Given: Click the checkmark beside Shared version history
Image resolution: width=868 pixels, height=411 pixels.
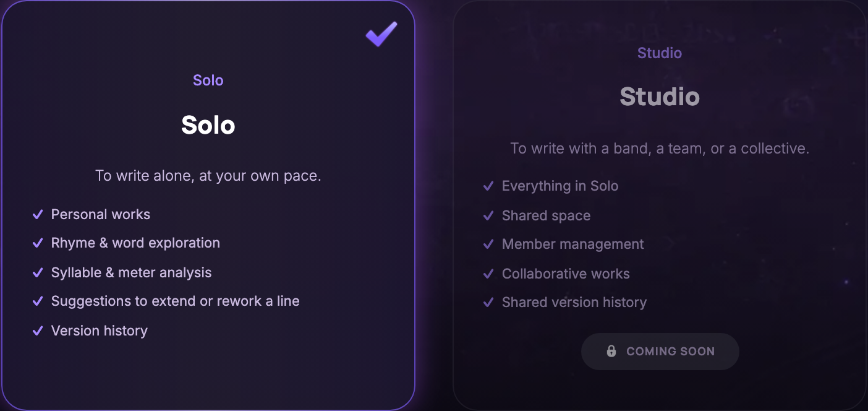Looking at the screenshot, I should pyautogui.click(x=488, y=302).
